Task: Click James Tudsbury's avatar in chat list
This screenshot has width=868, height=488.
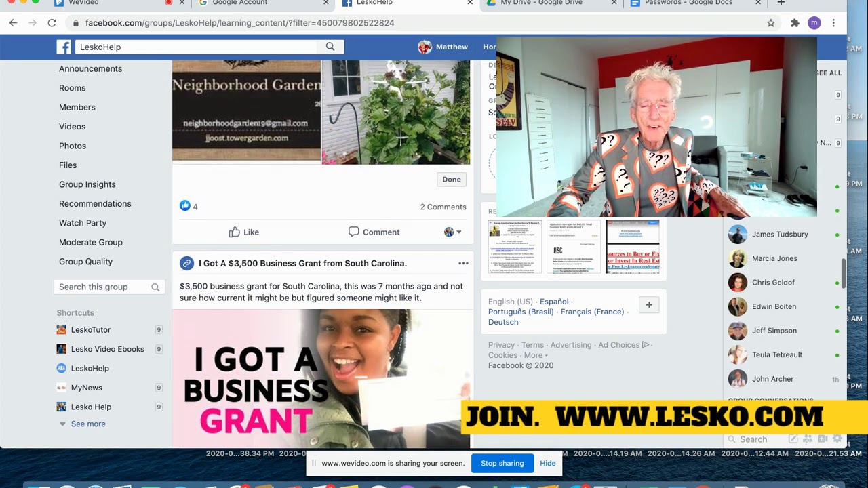Action: [738, 235]
